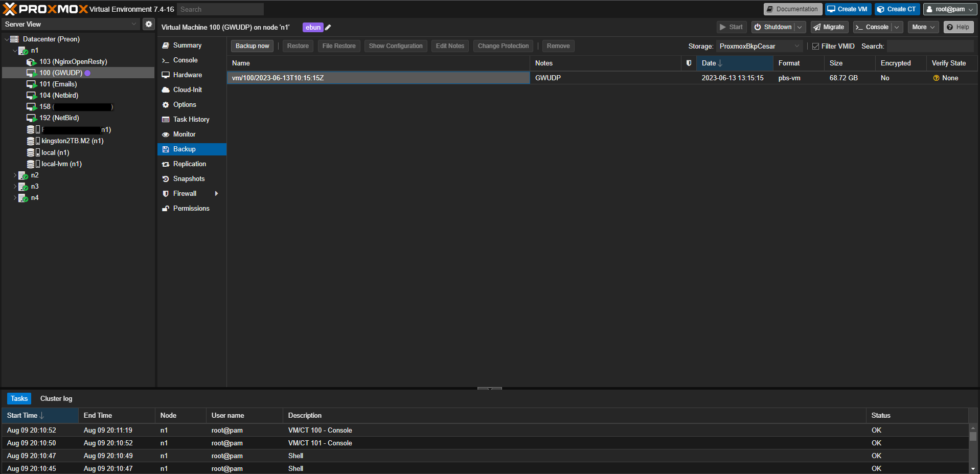The height and width of the screenshot is (474, 980).
Task: Click the backup Search input field
Action: [x=930, y=47]
